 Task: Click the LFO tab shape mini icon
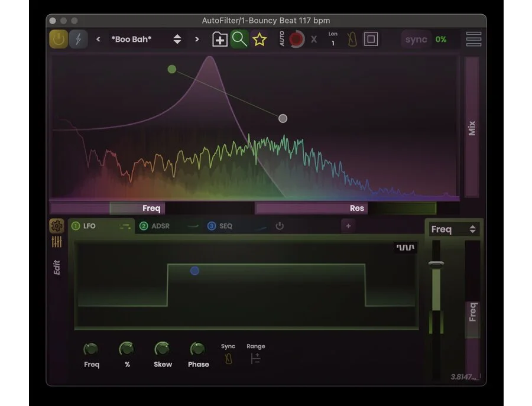(x=125, y=226)
